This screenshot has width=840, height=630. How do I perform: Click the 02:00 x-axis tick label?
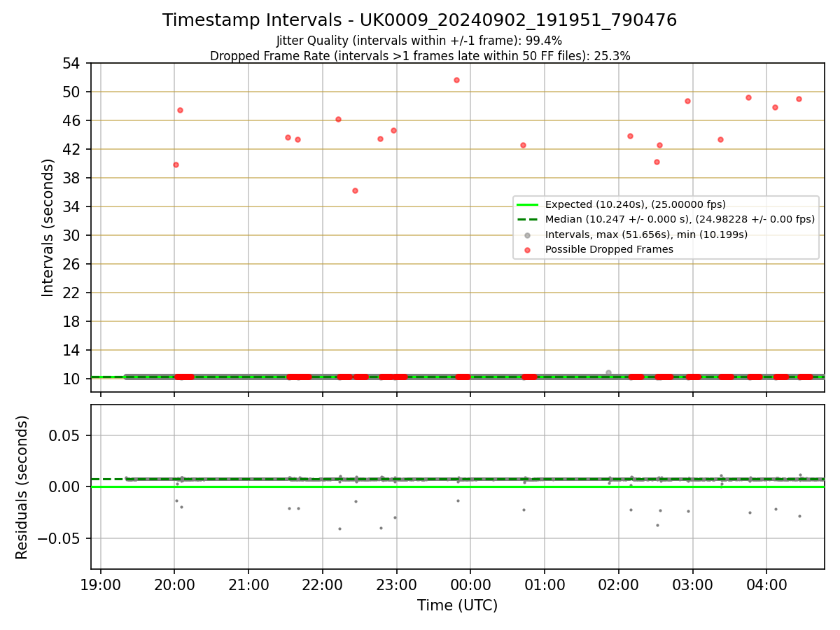click(x=619, y=584)
